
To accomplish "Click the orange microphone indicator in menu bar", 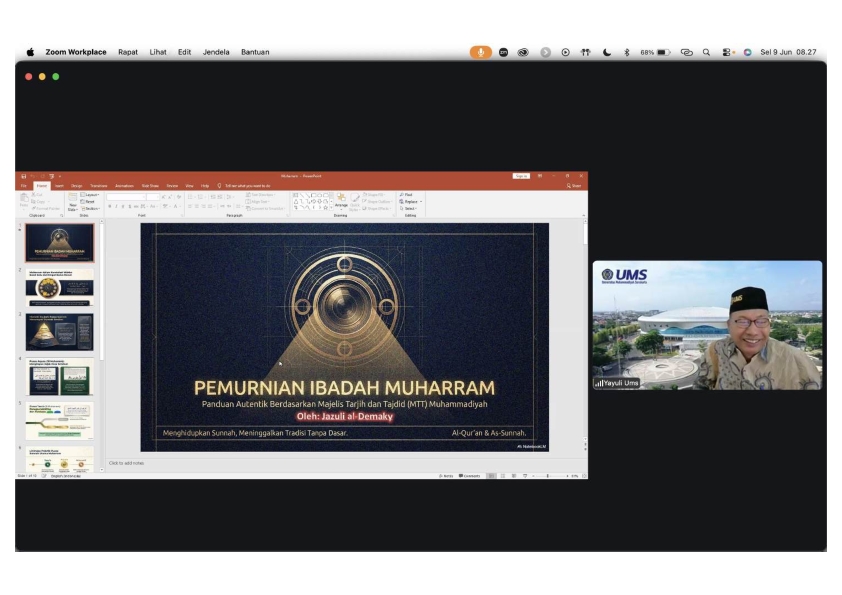I will point(481,52).
